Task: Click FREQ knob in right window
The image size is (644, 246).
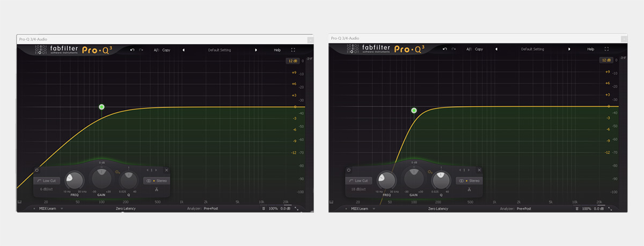Action: (387, 181)
